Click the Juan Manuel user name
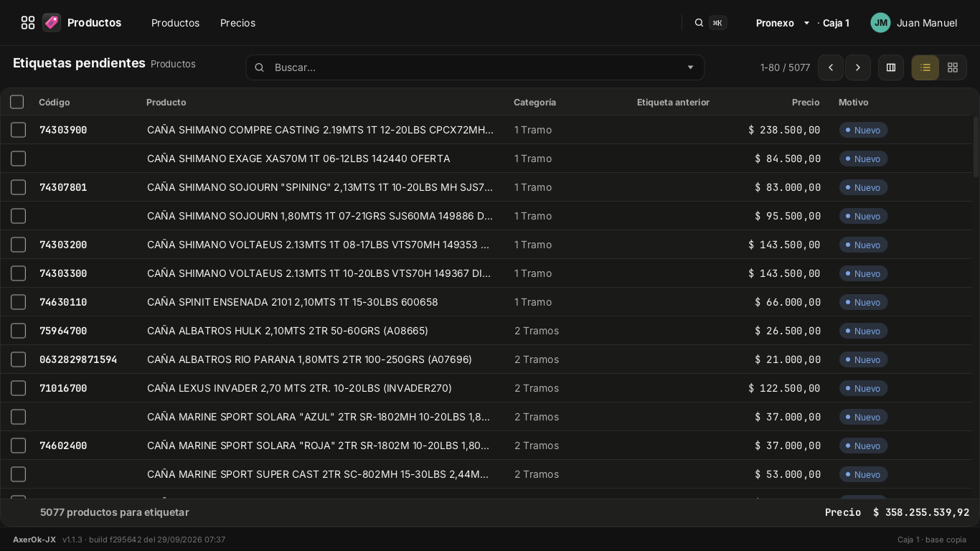This screenshot has width=980, height=551. click(x=927, y=23)
